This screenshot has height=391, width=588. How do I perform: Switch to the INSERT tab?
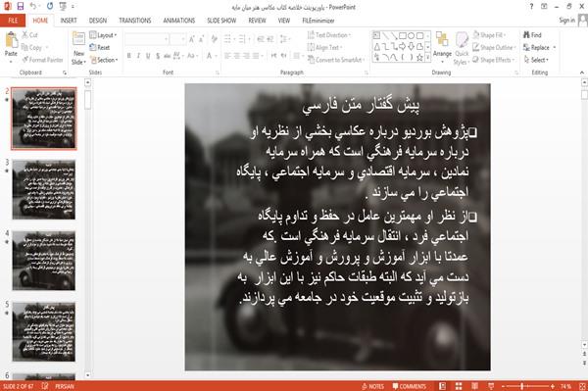(x=69, y=21)
